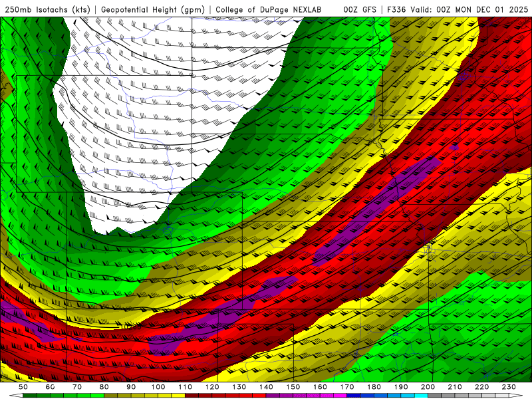Click the '250mb Isotachs (kts)' title text
Viewport: 532px width, 399px height.
tap(47, 9)
